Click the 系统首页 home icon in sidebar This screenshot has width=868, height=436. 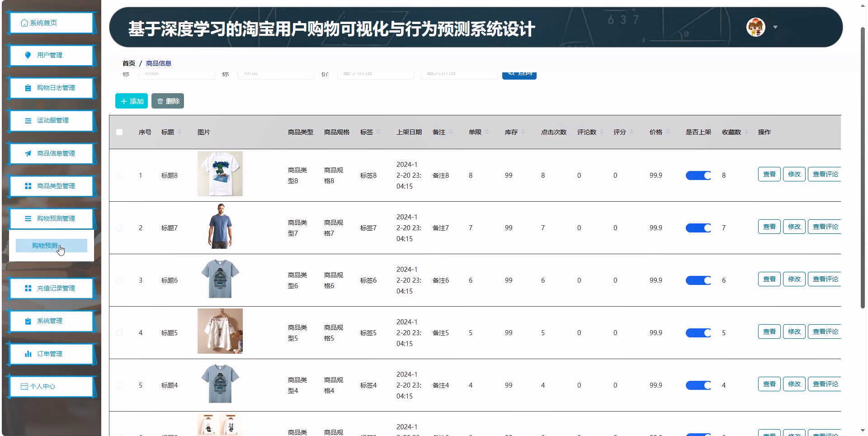tap(24, 22)
